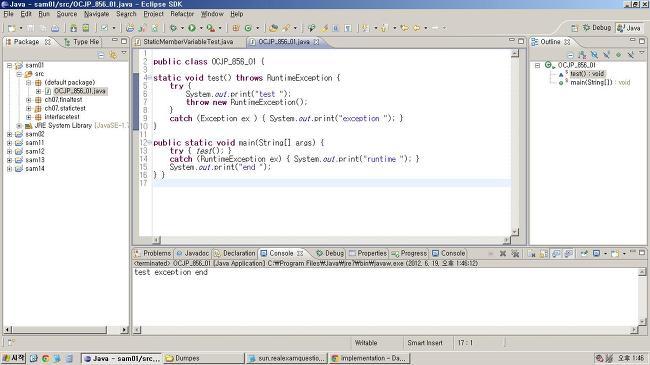Expand the ch07.finaltest package
This screenshot has height=365, width=650.
click(x=29, y=100)
